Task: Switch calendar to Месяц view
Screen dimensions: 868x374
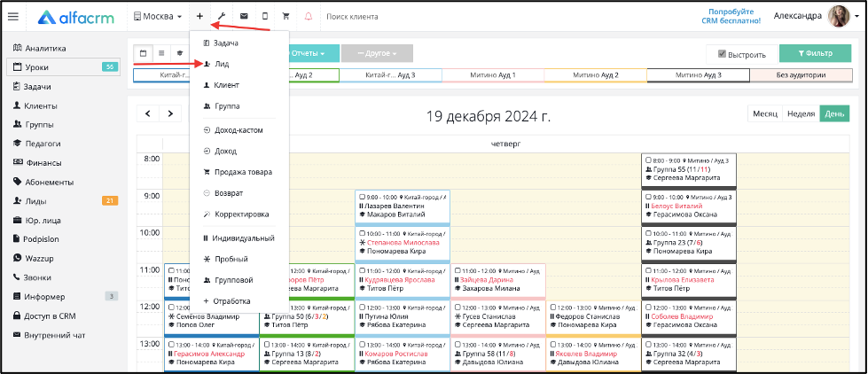Action: click(765, 113)
